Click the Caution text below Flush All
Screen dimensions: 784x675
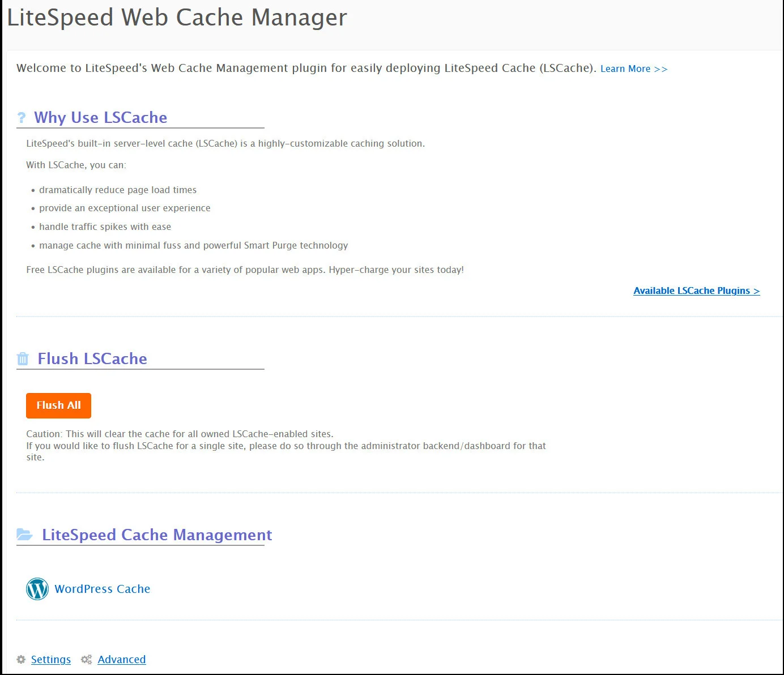tap(180, 434)
